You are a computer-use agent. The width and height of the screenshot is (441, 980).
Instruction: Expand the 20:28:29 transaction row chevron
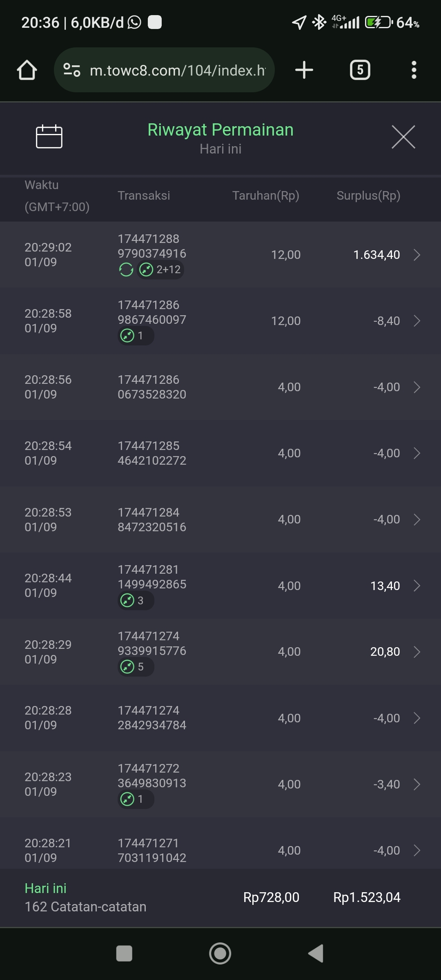coord(416,652)
